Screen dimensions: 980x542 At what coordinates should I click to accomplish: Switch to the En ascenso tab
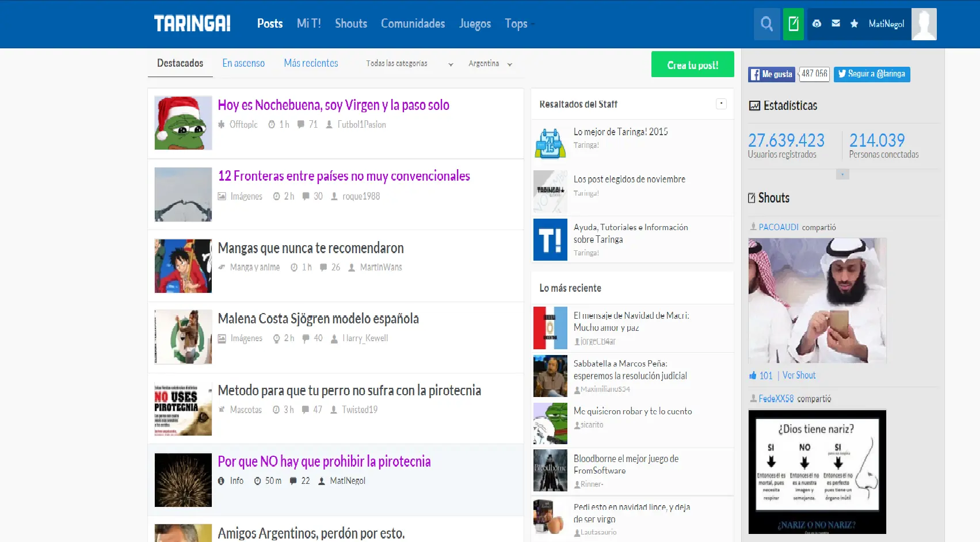[x=243, y=63]
